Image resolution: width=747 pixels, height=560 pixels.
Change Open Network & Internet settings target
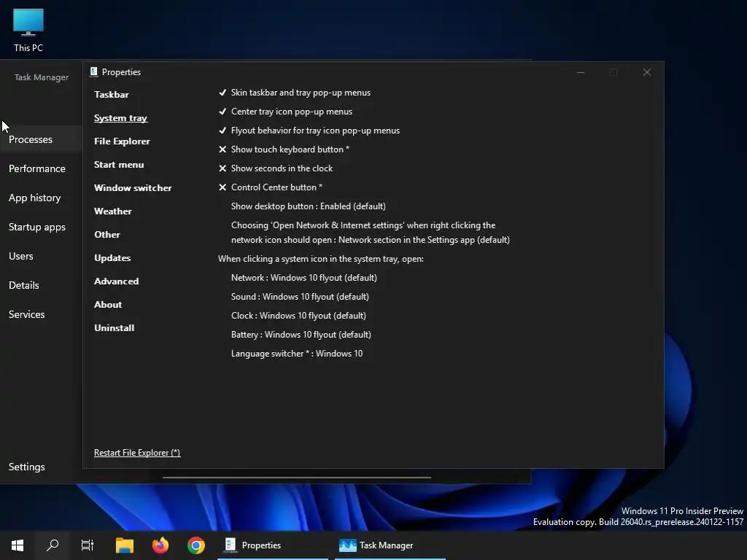370,233
